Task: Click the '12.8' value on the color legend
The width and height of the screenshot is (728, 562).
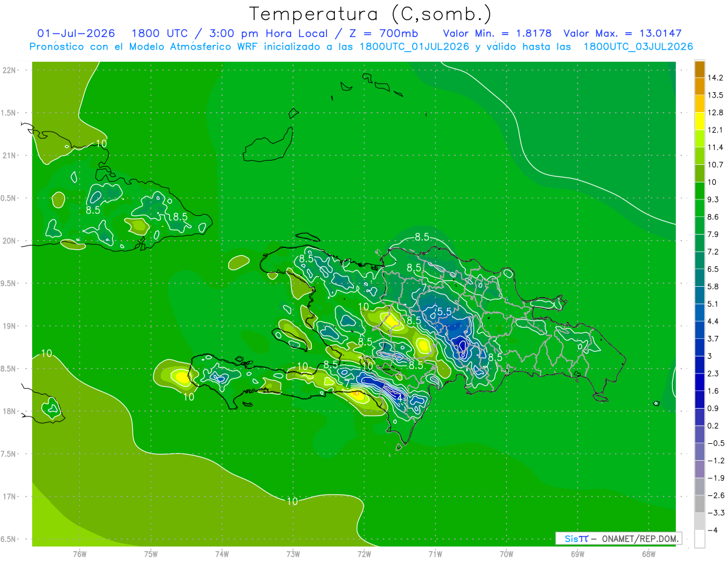Action: tap(715, 112)
